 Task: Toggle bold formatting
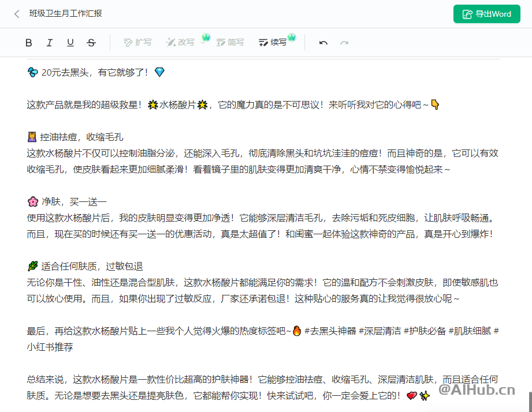tap(29, 43)
